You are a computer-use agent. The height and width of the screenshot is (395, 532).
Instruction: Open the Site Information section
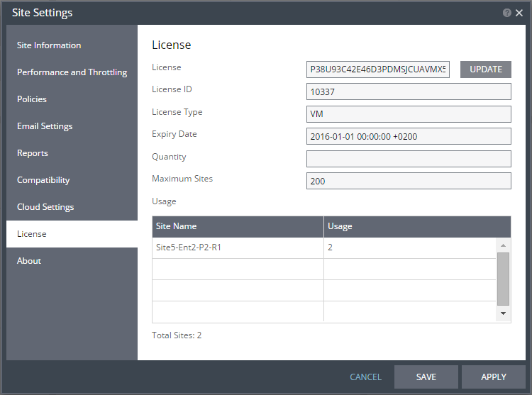72,45
